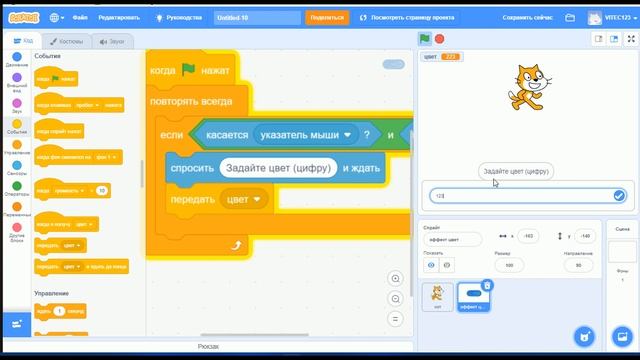Select the Другие блоки category
Viewport: 640px width, 360px height.
pos(17,233)
